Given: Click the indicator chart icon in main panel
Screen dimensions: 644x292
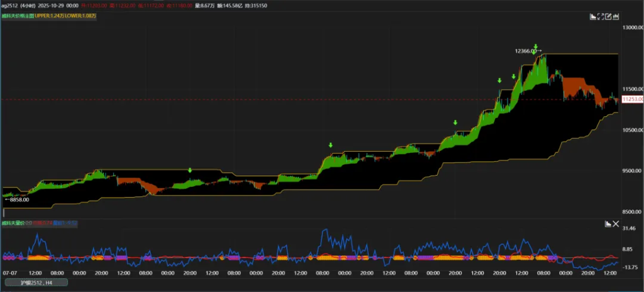Looking at the screenshot, I should point(592,17).
